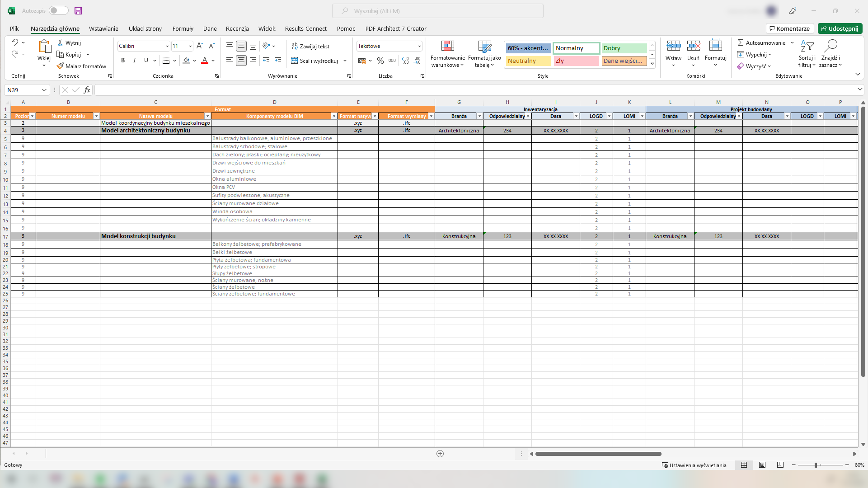Switch to the Wstawianie tab
Screen dimensions: 868x488
[x=103, y=28]
